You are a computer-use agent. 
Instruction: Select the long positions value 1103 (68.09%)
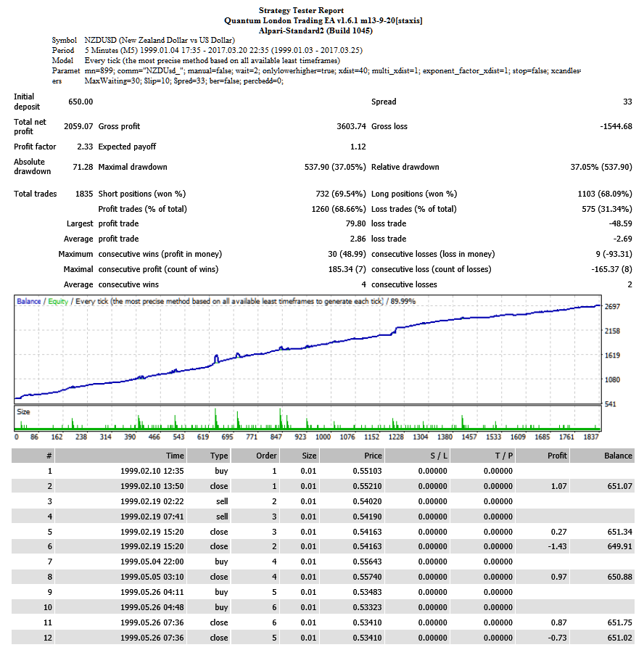pos(605,194)
